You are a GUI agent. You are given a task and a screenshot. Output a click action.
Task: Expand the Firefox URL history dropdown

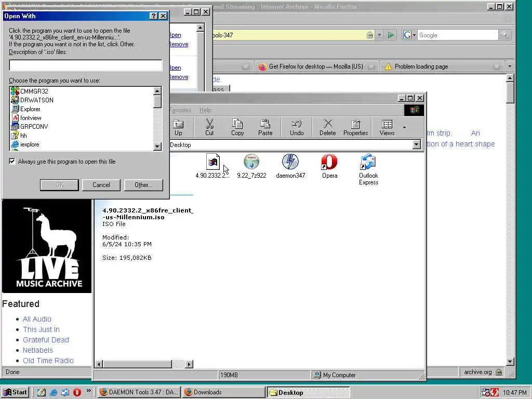379,35
